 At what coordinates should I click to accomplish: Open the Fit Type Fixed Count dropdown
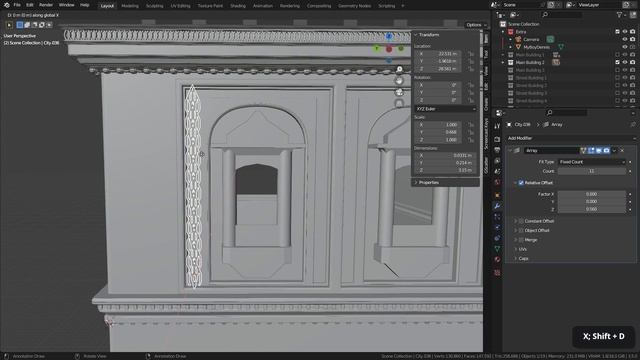(592, 162)
